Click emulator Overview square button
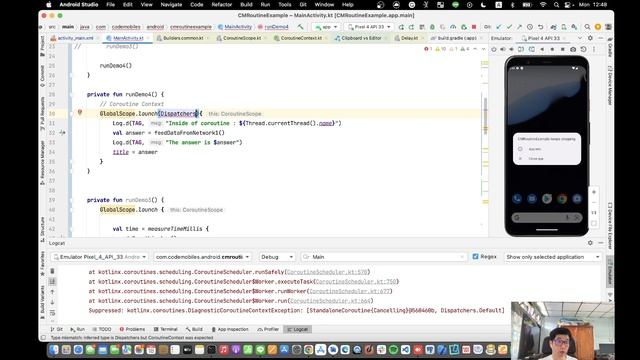640x360 pixels. [x=562, y=49]
